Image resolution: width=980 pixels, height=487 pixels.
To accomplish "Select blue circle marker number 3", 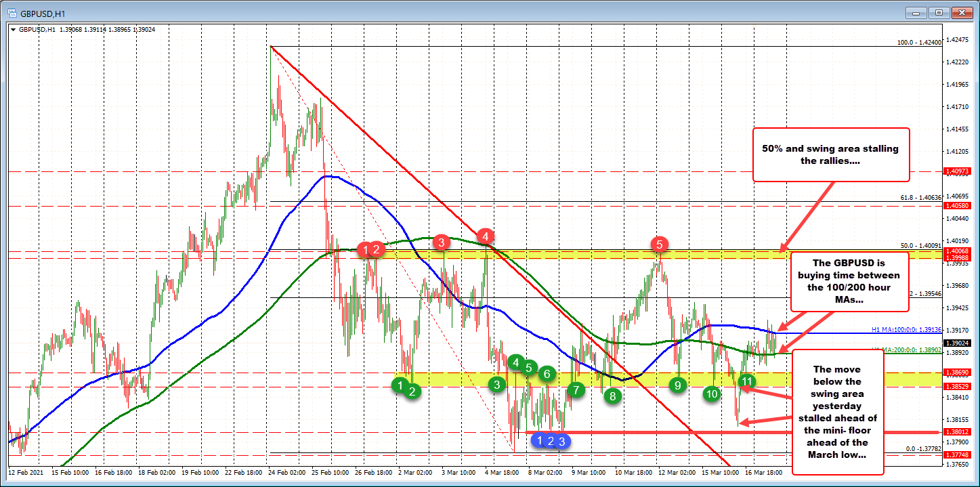I will pos(561,441).
